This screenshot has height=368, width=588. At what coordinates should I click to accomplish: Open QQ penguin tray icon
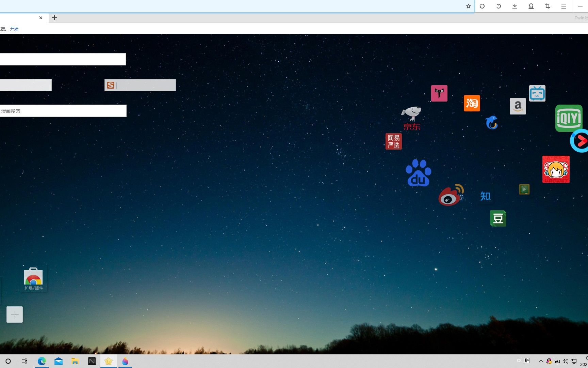549,361
